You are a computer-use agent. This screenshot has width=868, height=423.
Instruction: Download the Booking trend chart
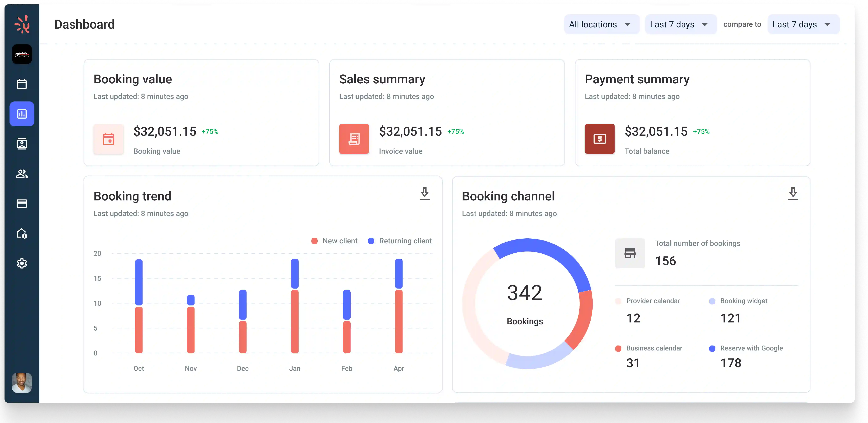pyautogui.click(x=424, y=194)
